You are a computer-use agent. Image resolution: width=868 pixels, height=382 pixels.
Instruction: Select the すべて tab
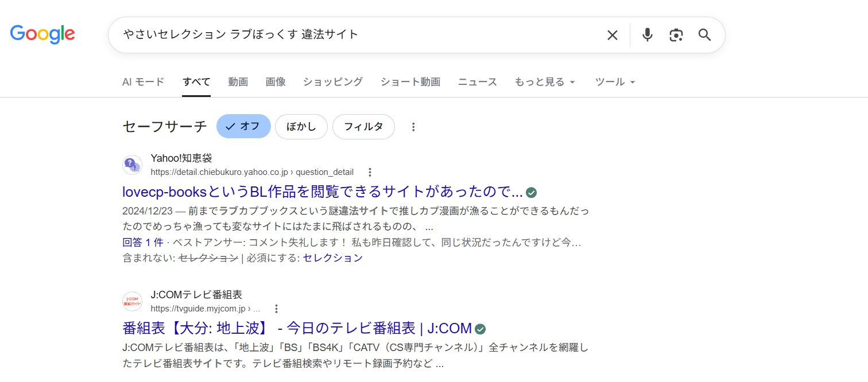196,82
